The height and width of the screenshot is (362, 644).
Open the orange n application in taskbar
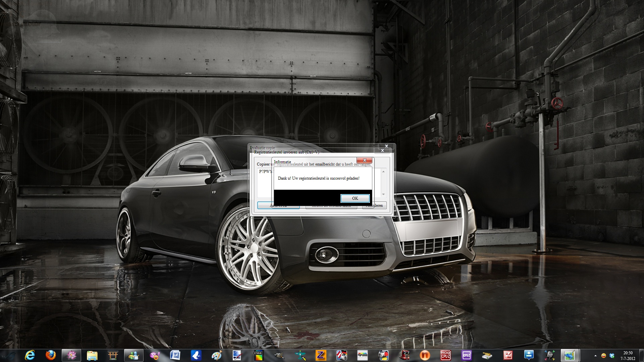point(425,355)
